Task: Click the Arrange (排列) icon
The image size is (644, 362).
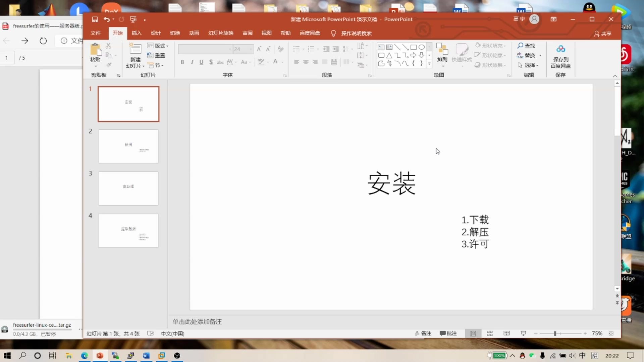Action: (442, 49)
